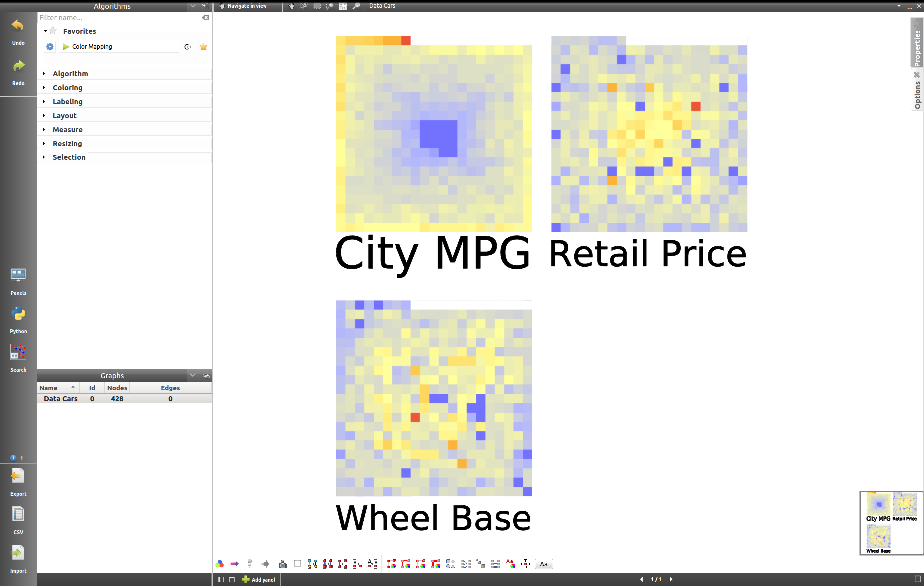Open the Search panel icon
The width and height of the screenshot is (924, 586).
click(x=18, y=353)
